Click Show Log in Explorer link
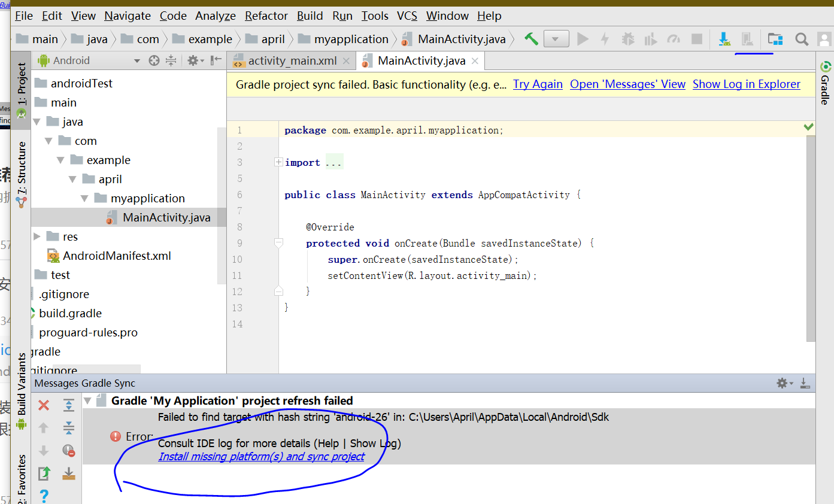 [x=747, y=84]
